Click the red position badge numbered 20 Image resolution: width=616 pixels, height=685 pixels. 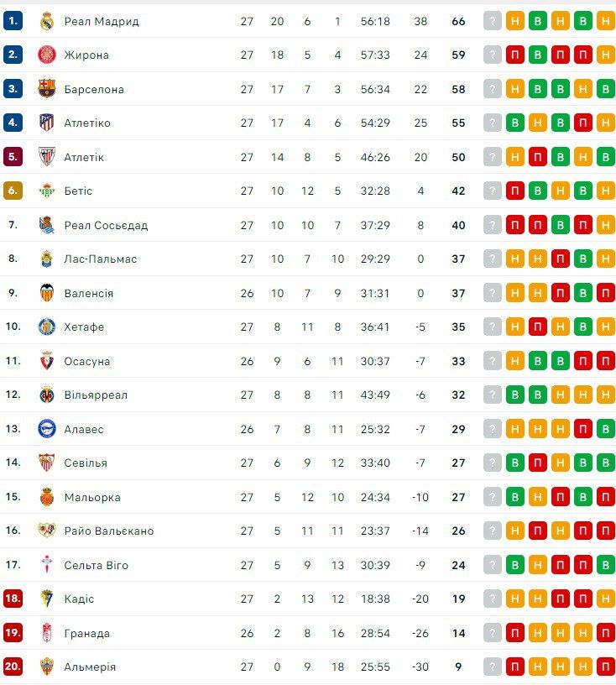[13, 667]
